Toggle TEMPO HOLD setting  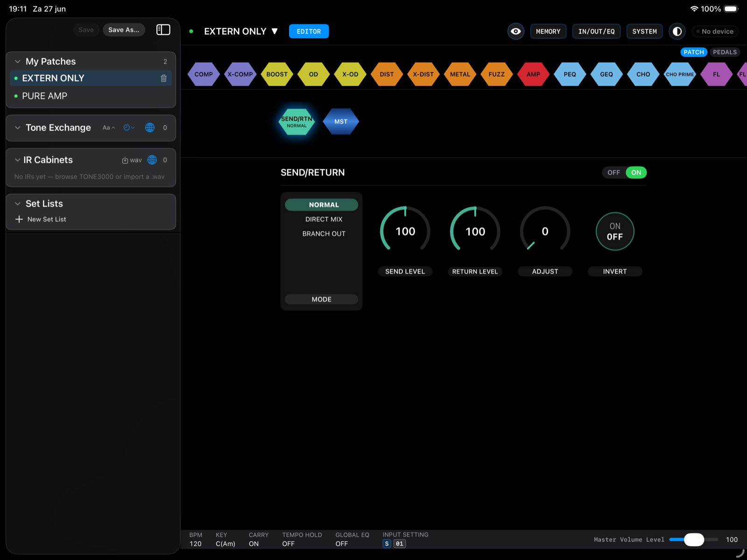click(302, 539)
